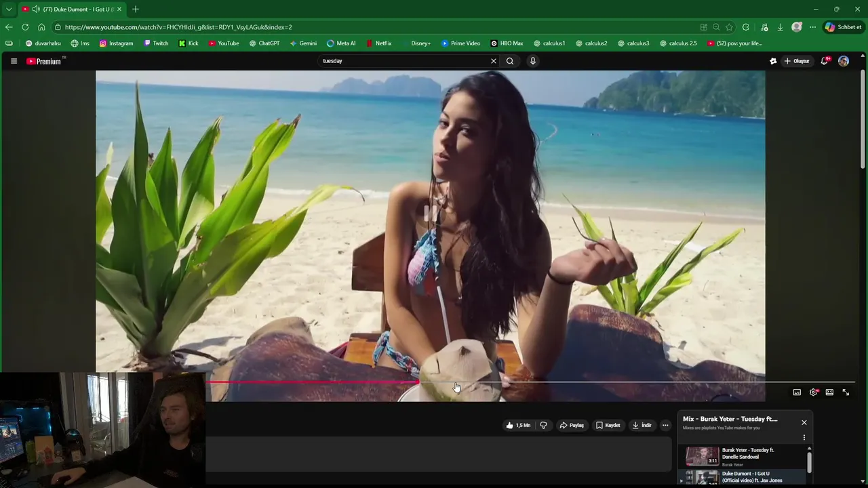The height and width of the screenshot is (488, 868).
Task: Select the Duke Dumont - I Got U tab
Action: (72, 9)
